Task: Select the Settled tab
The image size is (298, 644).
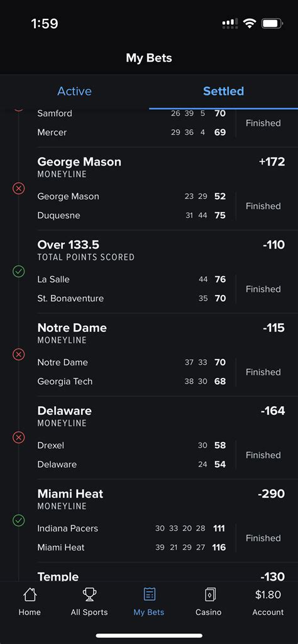Action: (x=224, y=91)
